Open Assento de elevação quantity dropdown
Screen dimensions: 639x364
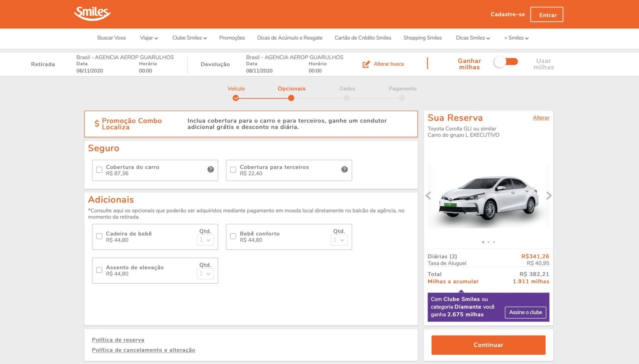pos(205,274)
